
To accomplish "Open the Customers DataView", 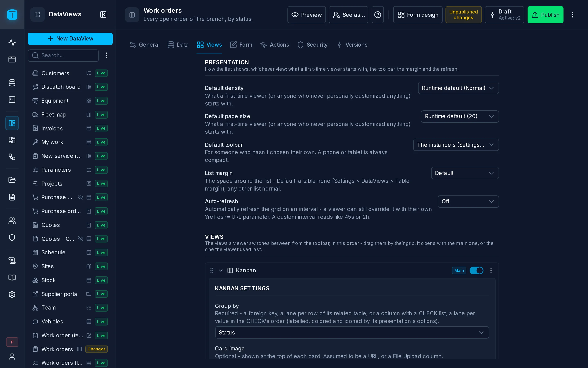I will click(x=70, y=73).
